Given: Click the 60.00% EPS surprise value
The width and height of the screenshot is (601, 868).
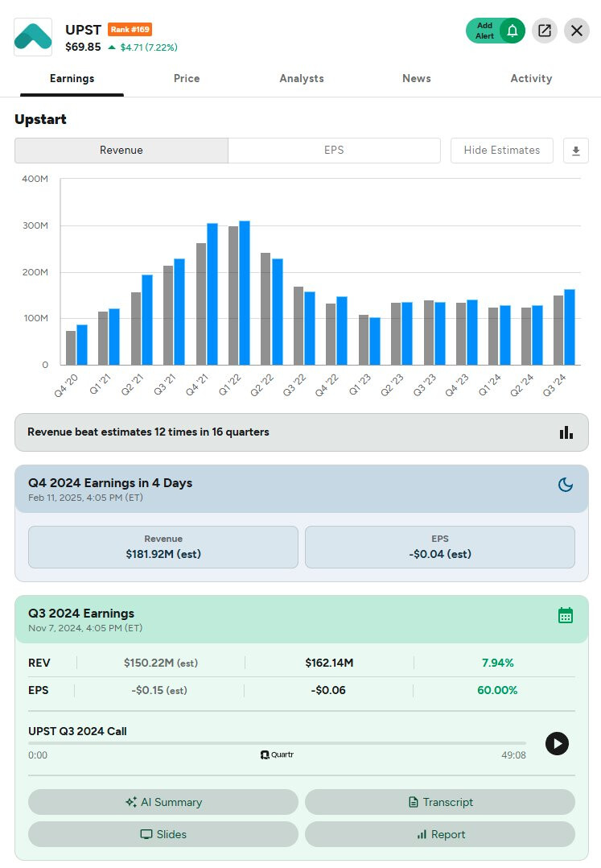Looking at the screenshot, I should [497, 690].
